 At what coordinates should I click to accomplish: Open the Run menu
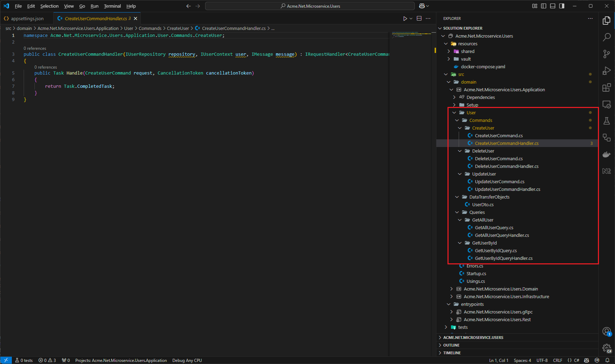coord(94,6)
